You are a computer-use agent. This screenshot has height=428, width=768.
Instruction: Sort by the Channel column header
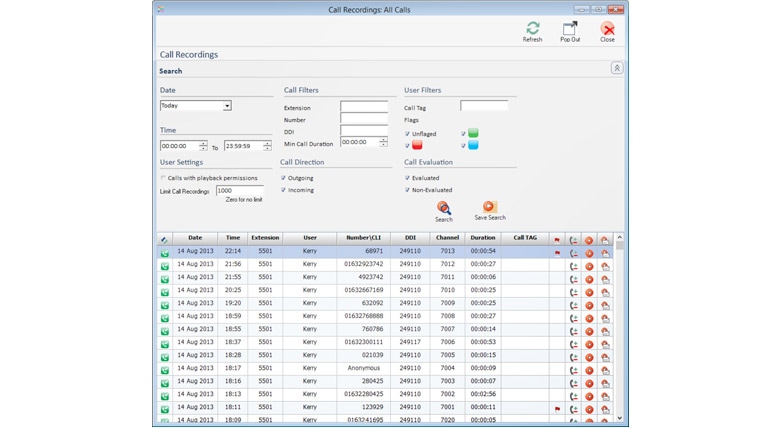[x=447, y=238]
